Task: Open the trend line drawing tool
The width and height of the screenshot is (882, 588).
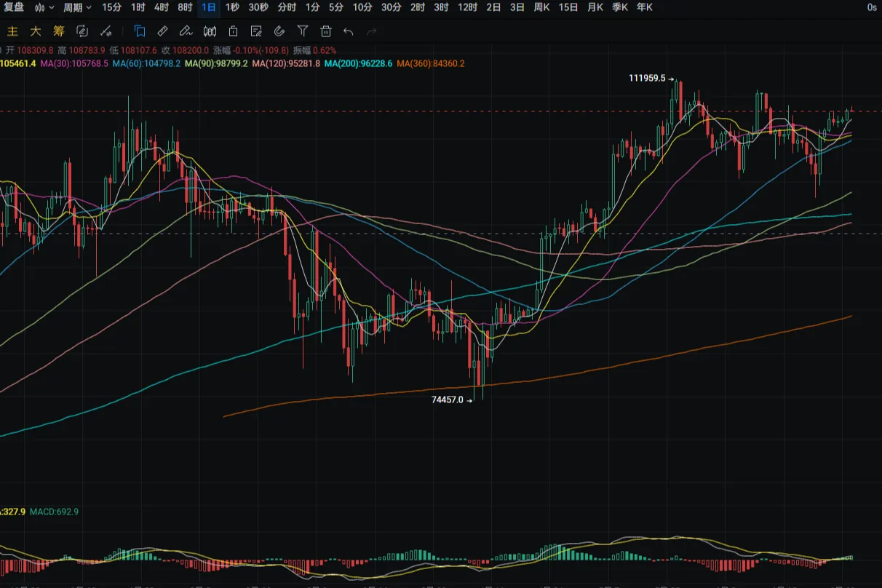Action: [107, 31]
